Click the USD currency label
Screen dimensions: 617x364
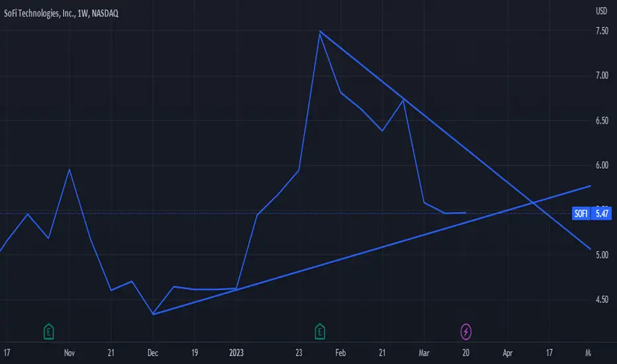pos(601,11)
